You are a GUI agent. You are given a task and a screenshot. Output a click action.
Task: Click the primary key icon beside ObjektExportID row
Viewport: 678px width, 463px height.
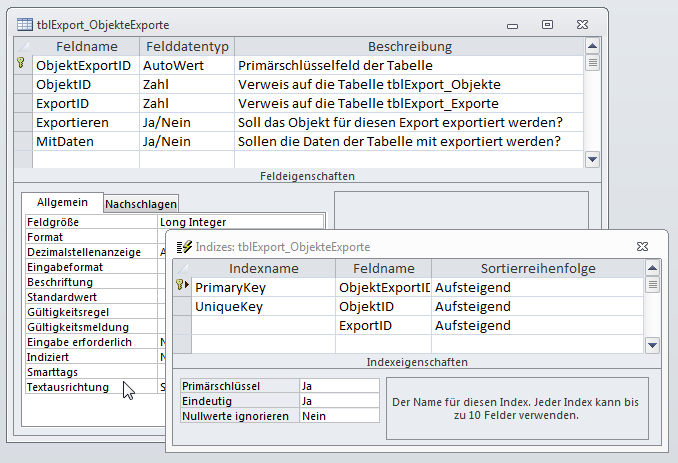[20, 63]
